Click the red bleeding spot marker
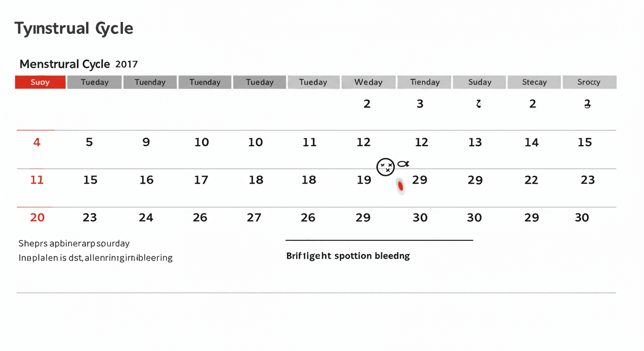 point(401,186)
